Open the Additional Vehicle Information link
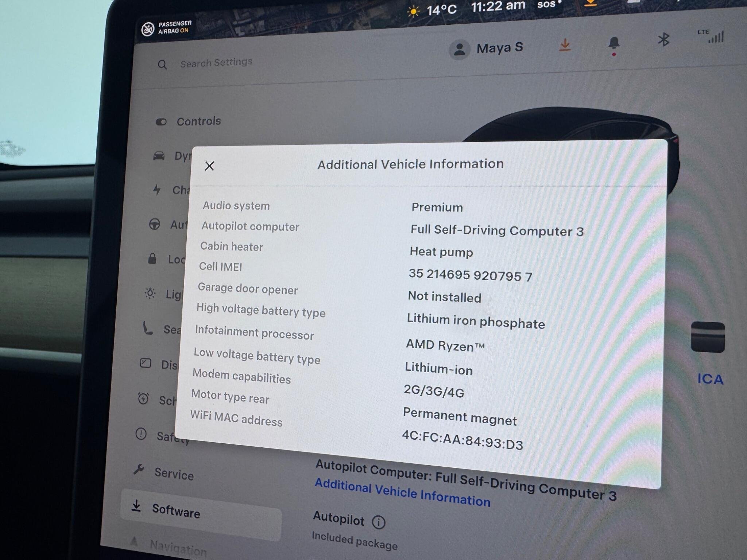 402,493
